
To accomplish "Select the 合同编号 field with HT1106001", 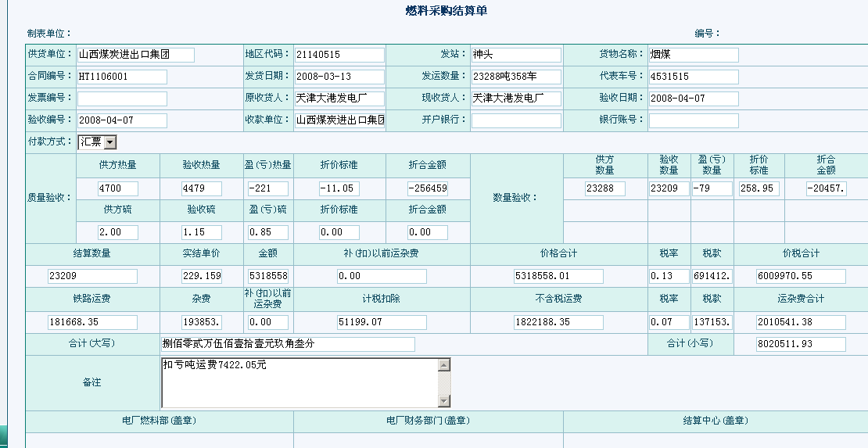I will 122,77.
